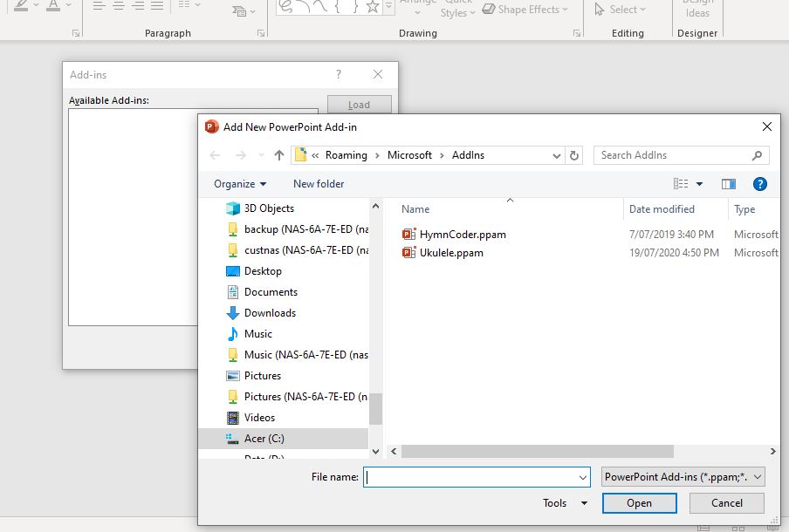Viewport: 789px width, 532px height.
Task: Open the Tools dropdown menu
Action: [x=565, y=503]
